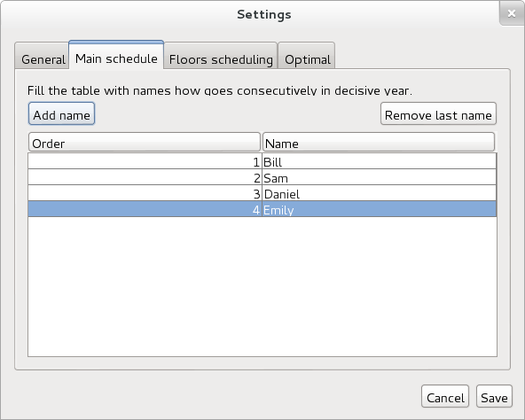Select the Main schedule tab

pyautogui.click(x=116, y=55)
